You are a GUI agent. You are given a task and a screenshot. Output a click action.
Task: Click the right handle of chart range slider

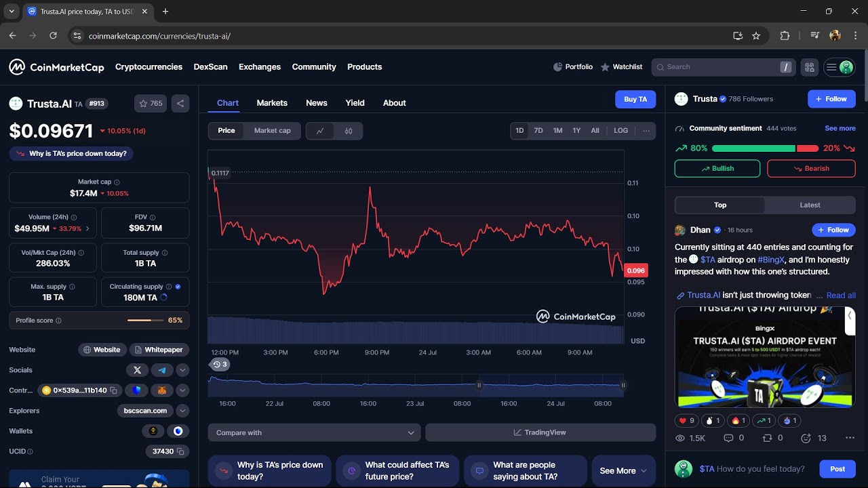click(x=623, y=385)
